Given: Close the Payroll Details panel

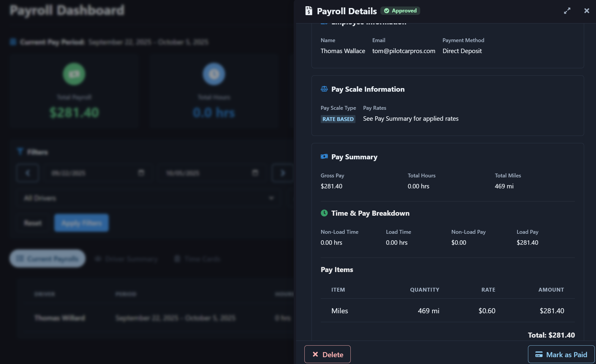Looking at the screenshot, I should pyautogui.click(x=586, y=11).
